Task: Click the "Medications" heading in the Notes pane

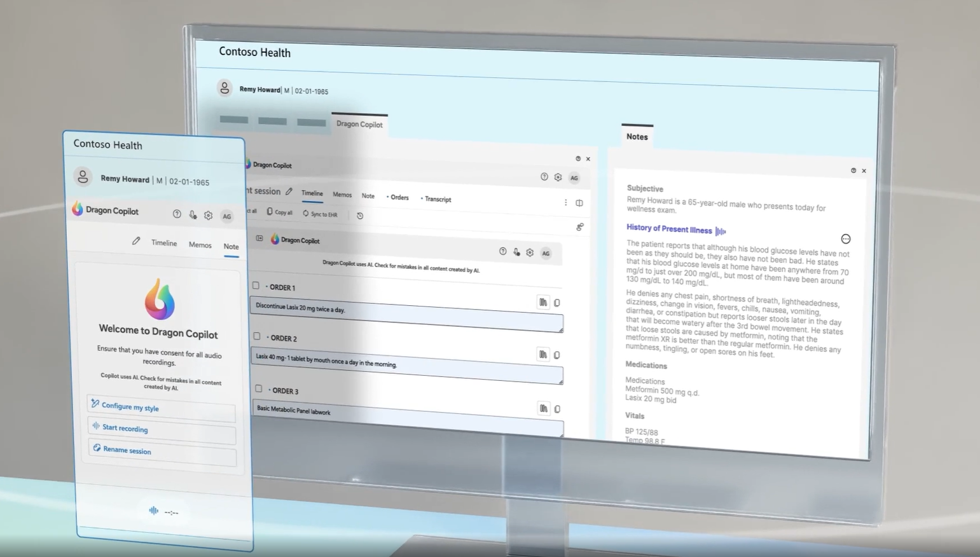Action: tap(646, 365)
